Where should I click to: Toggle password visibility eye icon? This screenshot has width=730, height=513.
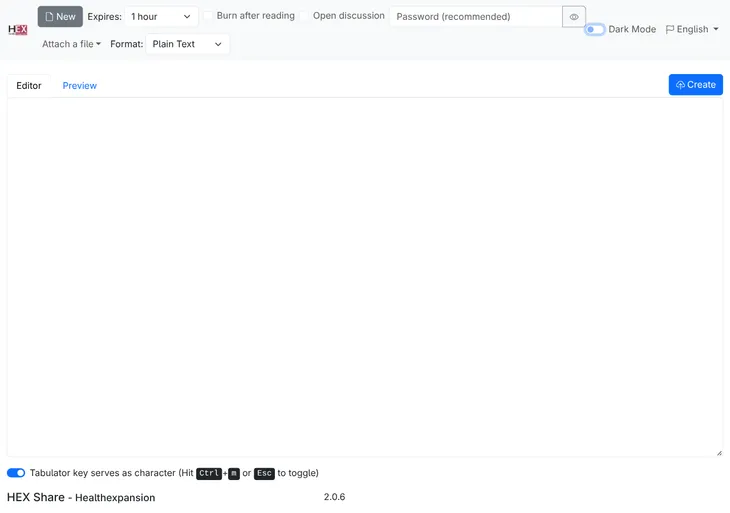[x=574, y=17]
